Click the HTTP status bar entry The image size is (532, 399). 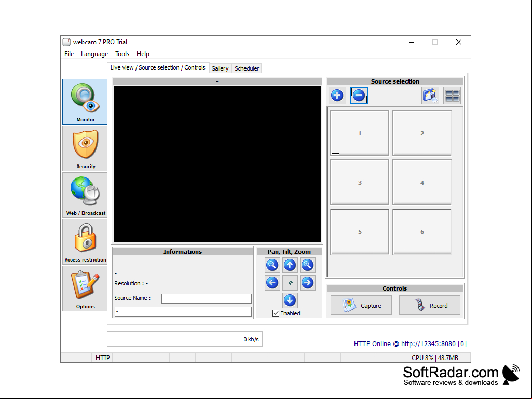click(102, 357)
